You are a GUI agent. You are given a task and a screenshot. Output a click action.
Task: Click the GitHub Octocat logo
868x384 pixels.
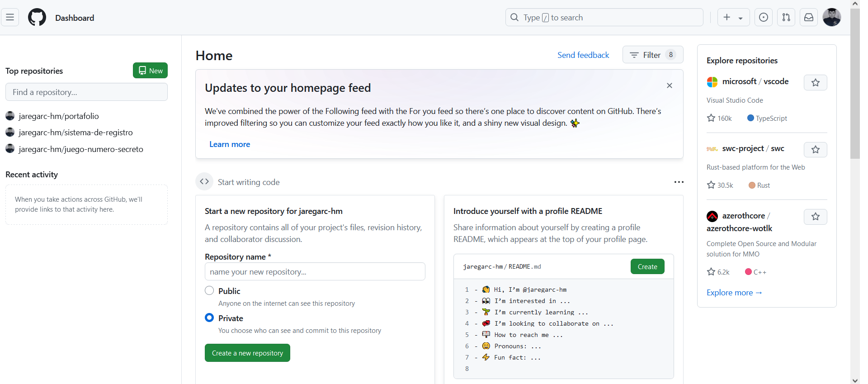click(37, 18)
